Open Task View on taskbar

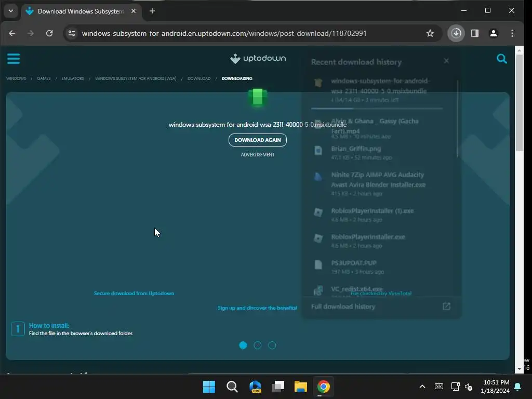point(278,387)
